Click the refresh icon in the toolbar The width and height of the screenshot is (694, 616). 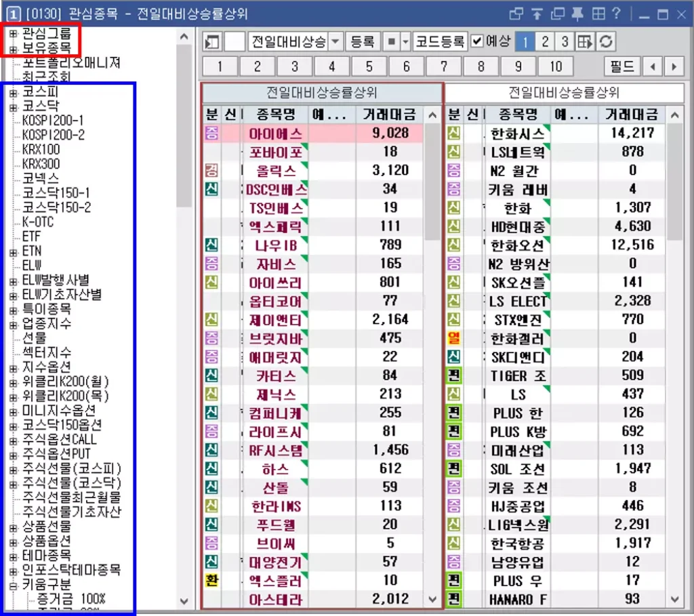pyautogui.click(x=606, y=41)
